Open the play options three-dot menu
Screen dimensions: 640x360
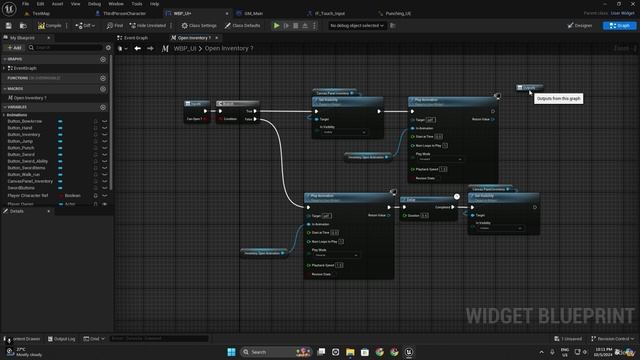pyautogui.click(x=314, y=26)
